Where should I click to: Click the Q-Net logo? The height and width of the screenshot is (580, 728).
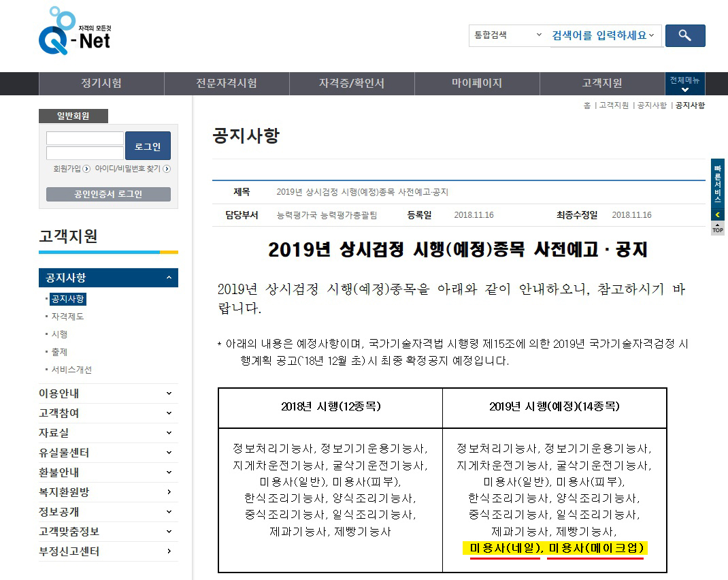(75, 33)
